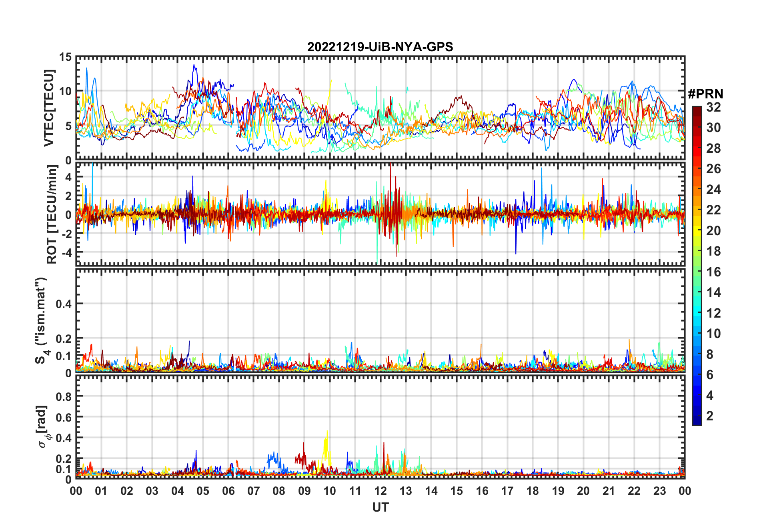Click x-axis tick label 17
Viewport: 761px width, 532px height.
click(x=507, y=491)
